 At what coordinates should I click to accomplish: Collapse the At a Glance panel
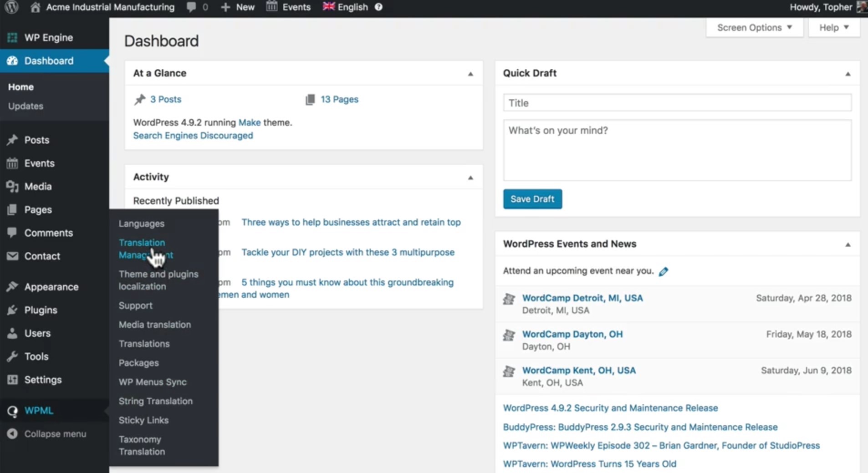(470, 73)
